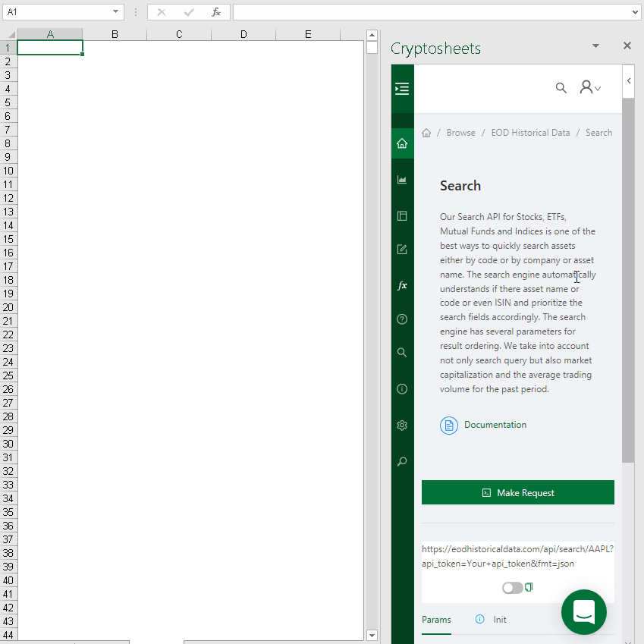Image resolution: width=644 pixels, height=644 pixels.
Task: Click the Make Request button
Action: 517,492
